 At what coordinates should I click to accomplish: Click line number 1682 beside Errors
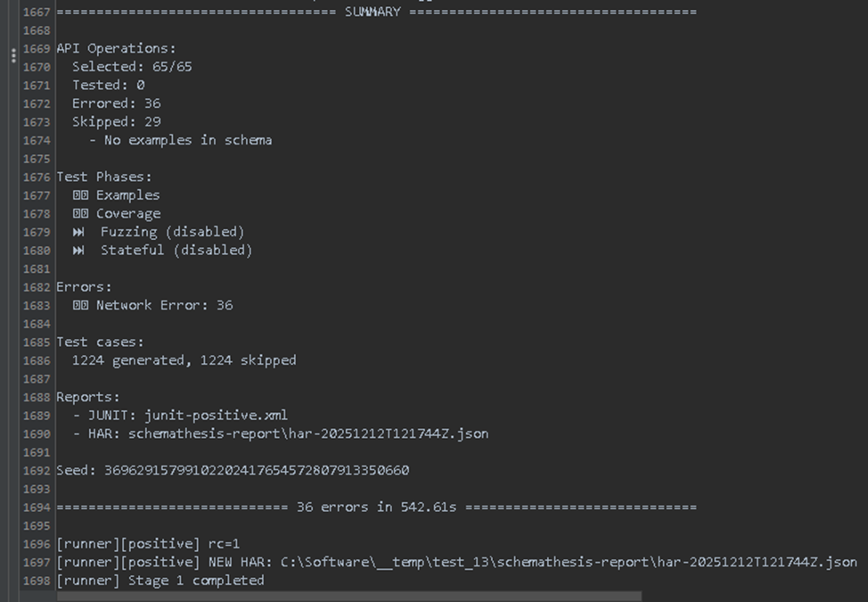(x=37, y=287)
